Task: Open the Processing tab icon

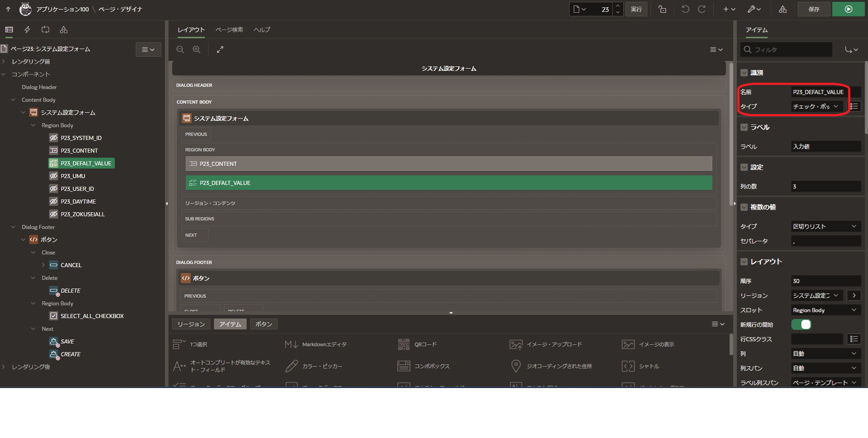Action: click(45, 30)
